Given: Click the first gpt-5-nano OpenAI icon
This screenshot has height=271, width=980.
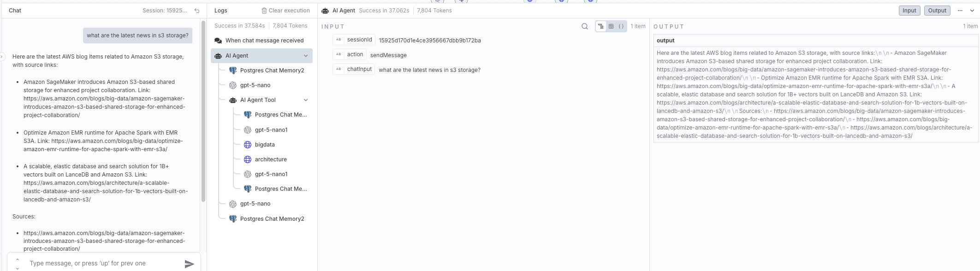Looking at the screenshot, I should (x=233, y=85).
